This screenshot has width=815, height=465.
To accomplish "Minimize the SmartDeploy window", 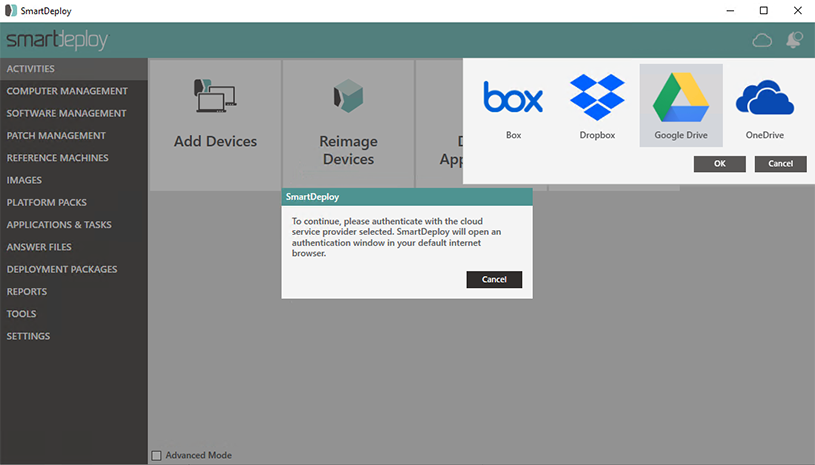I will click(730, 10).
